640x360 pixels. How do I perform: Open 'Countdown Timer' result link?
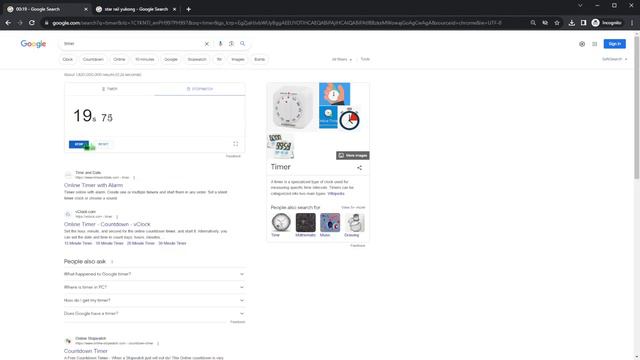pos(86,351)
